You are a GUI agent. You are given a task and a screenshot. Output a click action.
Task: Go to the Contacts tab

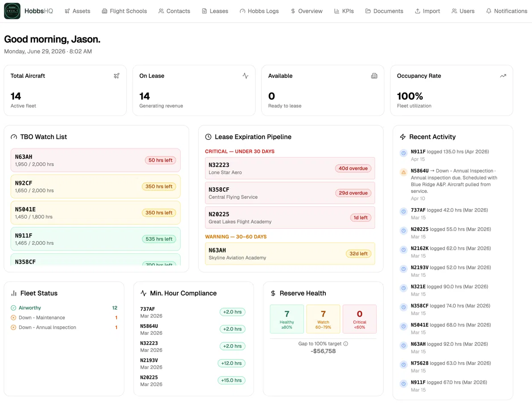[174, 11]
